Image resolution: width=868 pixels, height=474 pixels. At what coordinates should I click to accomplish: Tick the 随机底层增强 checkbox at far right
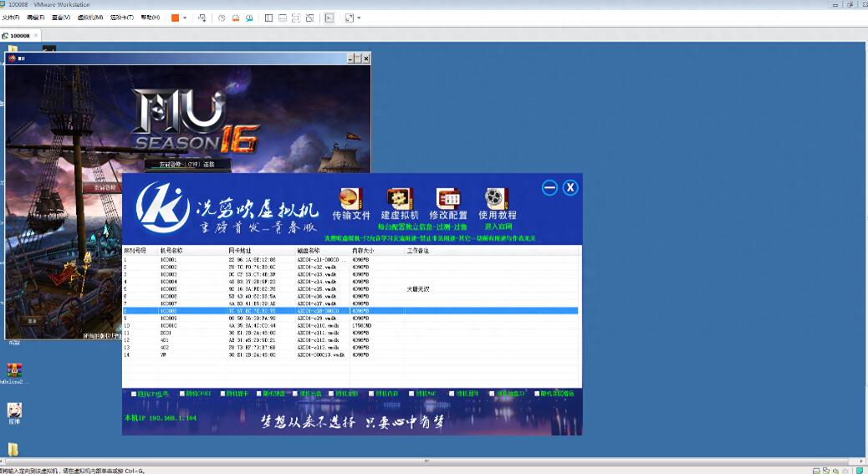tap(536, 394)
